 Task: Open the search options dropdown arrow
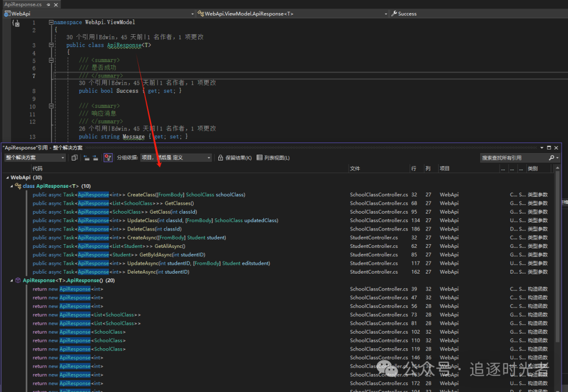click(557, 158)
